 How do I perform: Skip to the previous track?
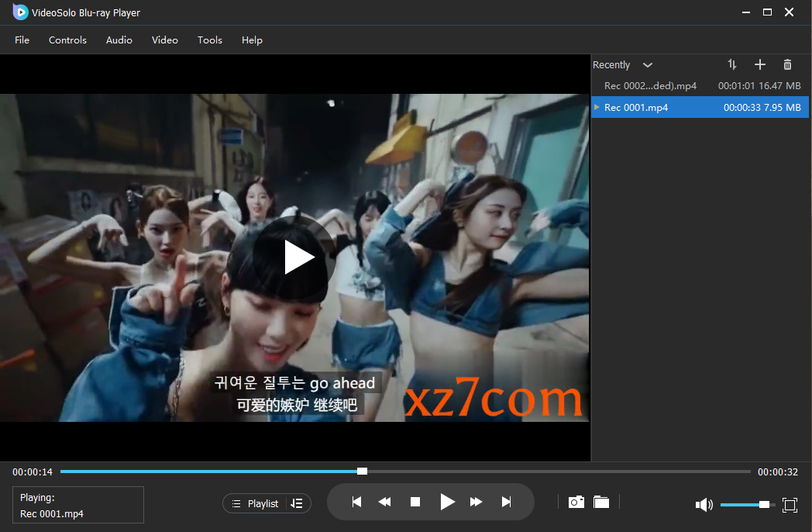click(356, 502)
